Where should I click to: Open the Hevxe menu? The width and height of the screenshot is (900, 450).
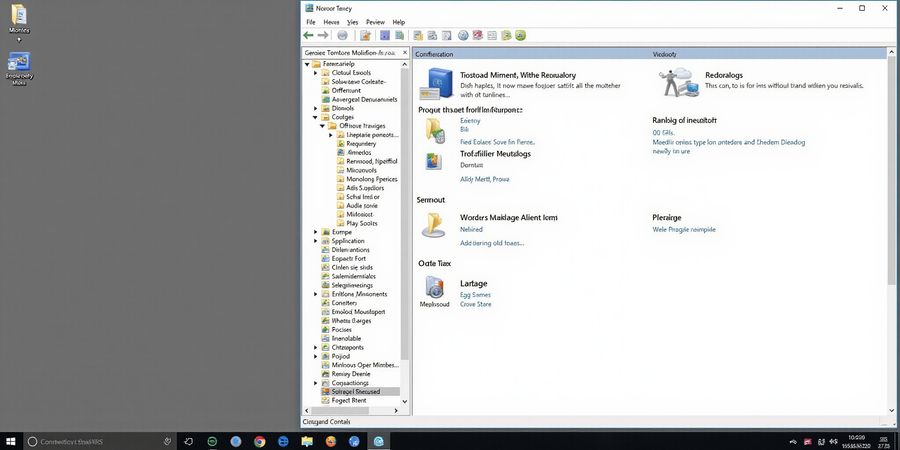331,22
